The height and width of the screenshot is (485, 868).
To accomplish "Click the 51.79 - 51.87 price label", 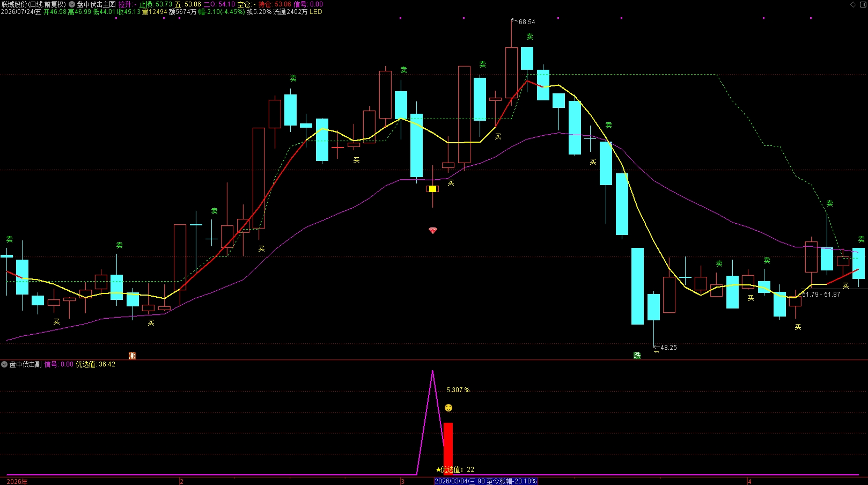I will point(821,295).
